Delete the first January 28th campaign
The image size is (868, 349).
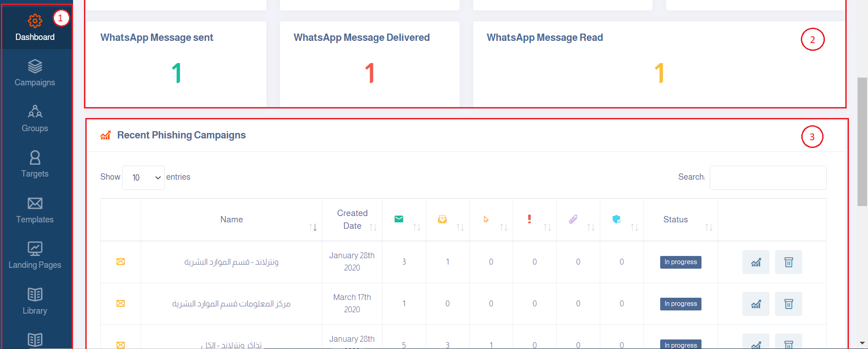(x=789, y=262)
